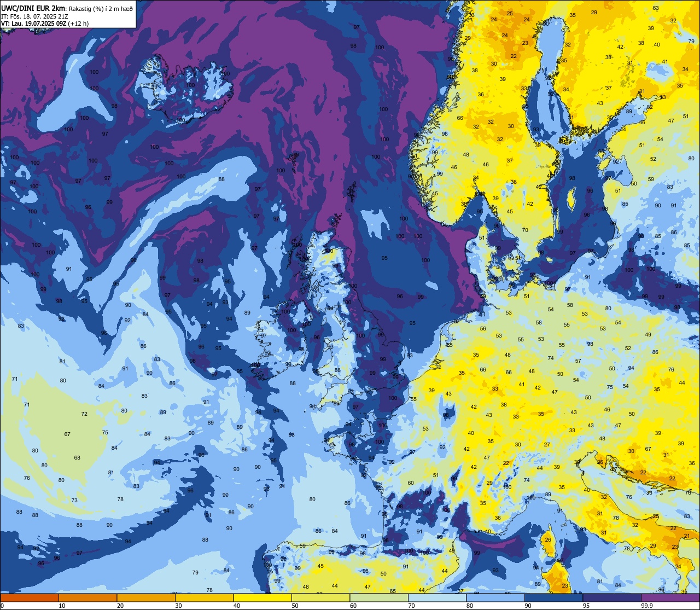Image resolution: width=700 pixels, height=610 pixels.
Task: Click the 'Rakastig (%) í 2 m hæð' parameter label
Action: click(x=101, y=8)
